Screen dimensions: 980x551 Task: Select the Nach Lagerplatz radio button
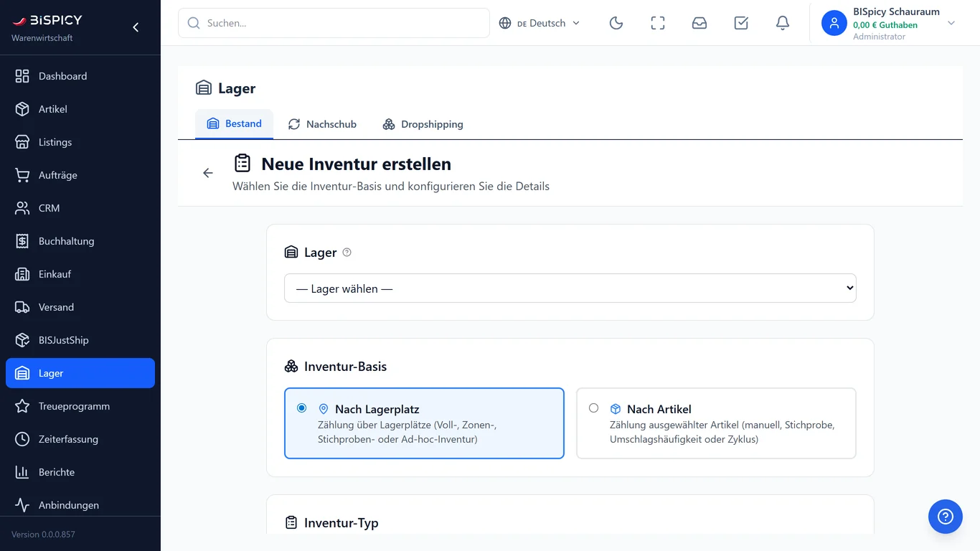(x=302, y=408)
